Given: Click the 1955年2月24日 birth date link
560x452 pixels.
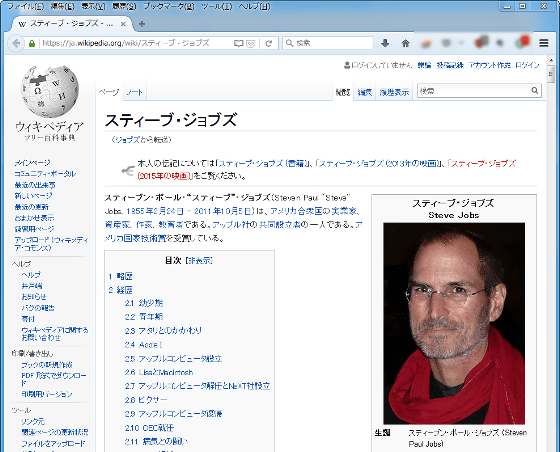Looking at the screenshot, I should 155,211.
